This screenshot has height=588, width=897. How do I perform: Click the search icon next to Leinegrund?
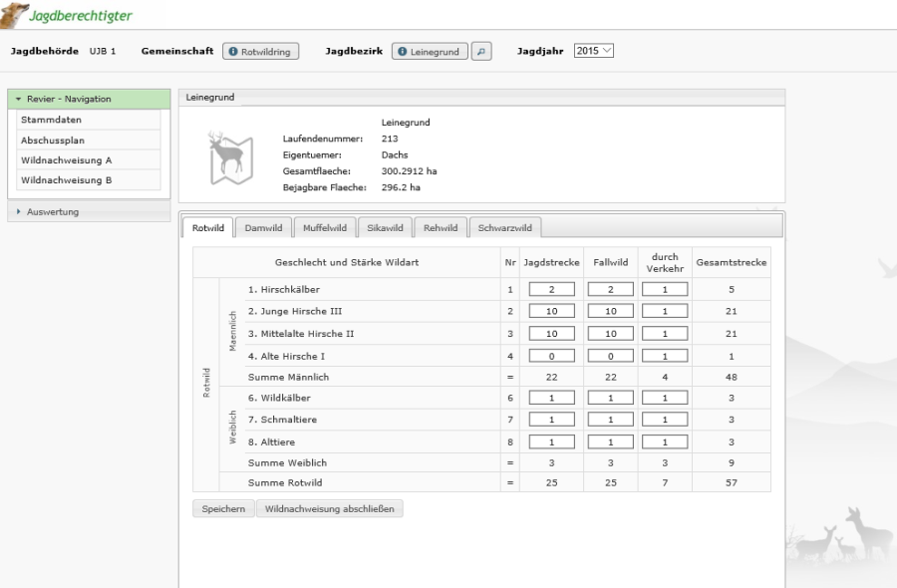coord(482,51)
